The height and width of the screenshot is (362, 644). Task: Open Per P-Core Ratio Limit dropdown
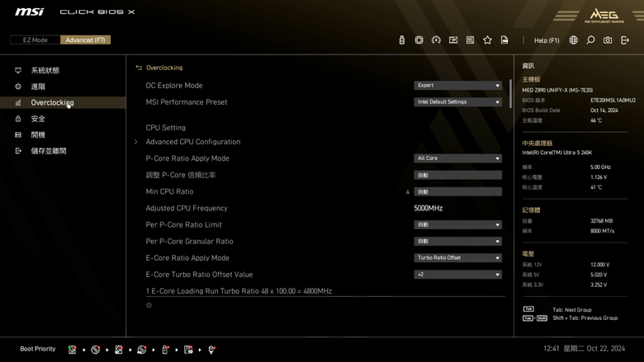[x=457, y=224]
